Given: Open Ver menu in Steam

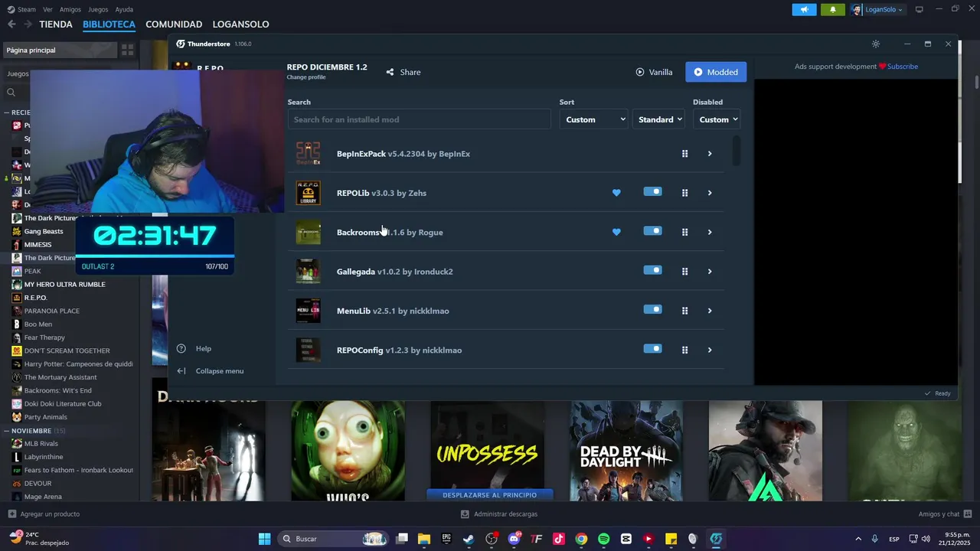Looking at the screenshot, I should (47, 9).
